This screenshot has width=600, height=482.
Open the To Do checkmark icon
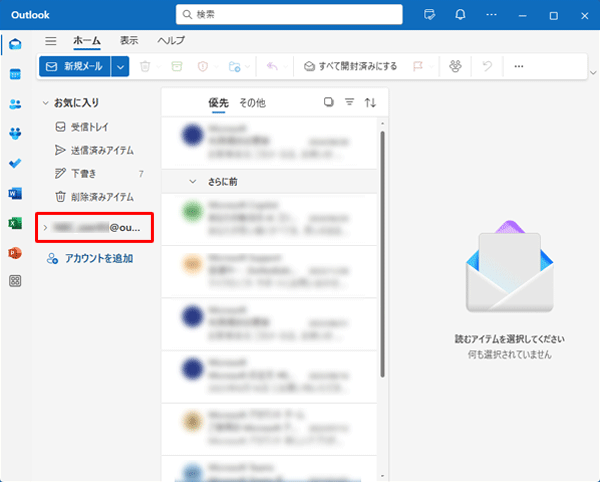coord(15,163)
